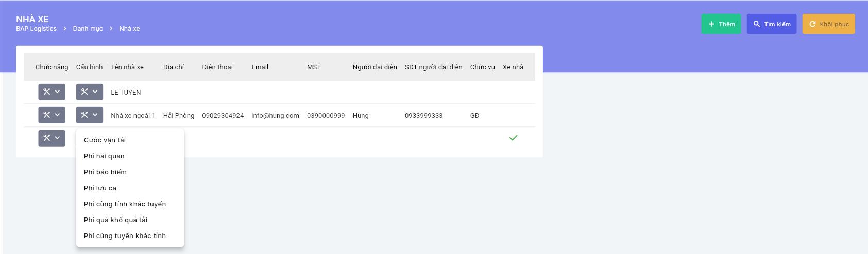Pick Phí lưu ca from dropdown list
The width and height of the screenshot is (868, 254).
[x=100, y=188]
